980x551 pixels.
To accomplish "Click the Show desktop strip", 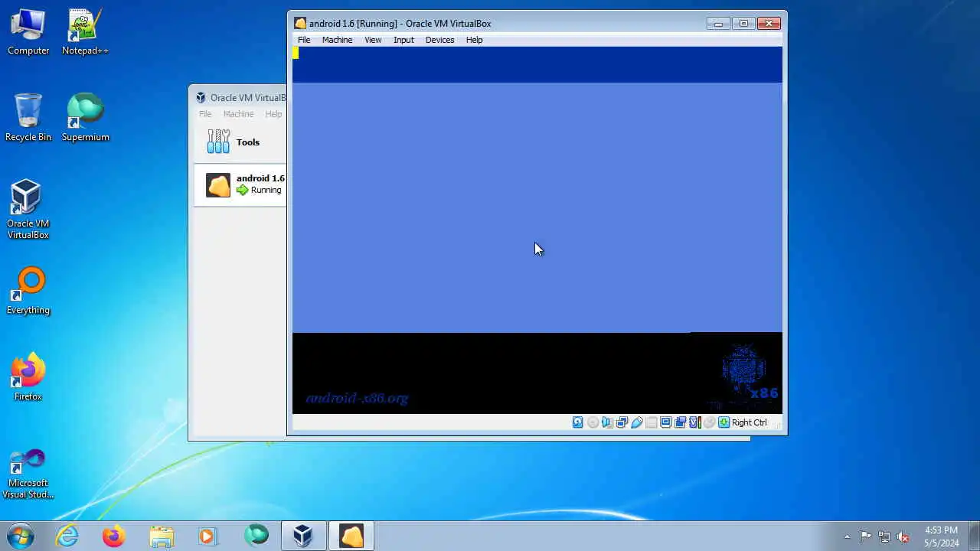I will pyautogui.click(x=974, y=536).
